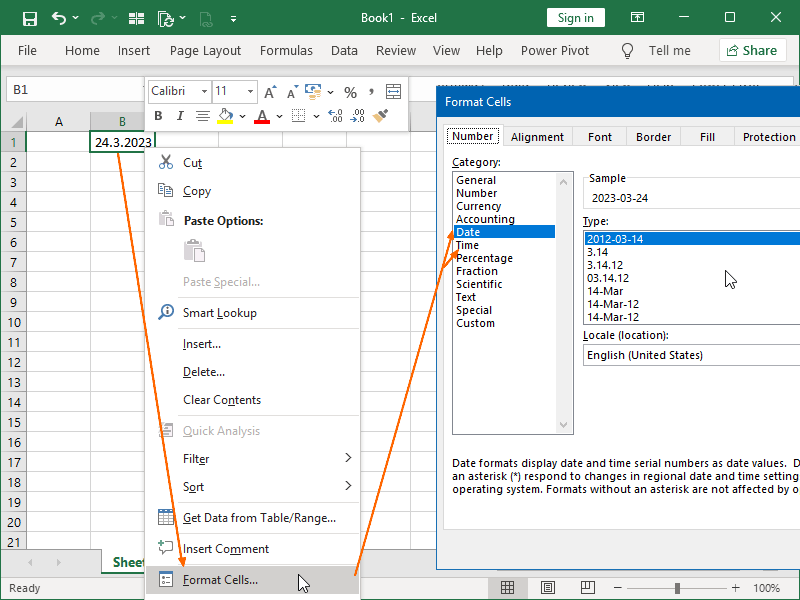Open the Undo history dropdown arrow

73,17
